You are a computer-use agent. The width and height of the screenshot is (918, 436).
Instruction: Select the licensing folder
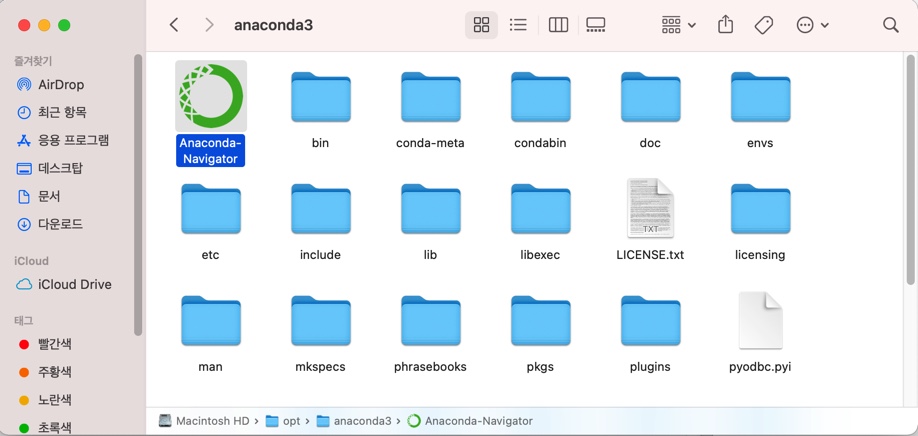click(761, 209)
